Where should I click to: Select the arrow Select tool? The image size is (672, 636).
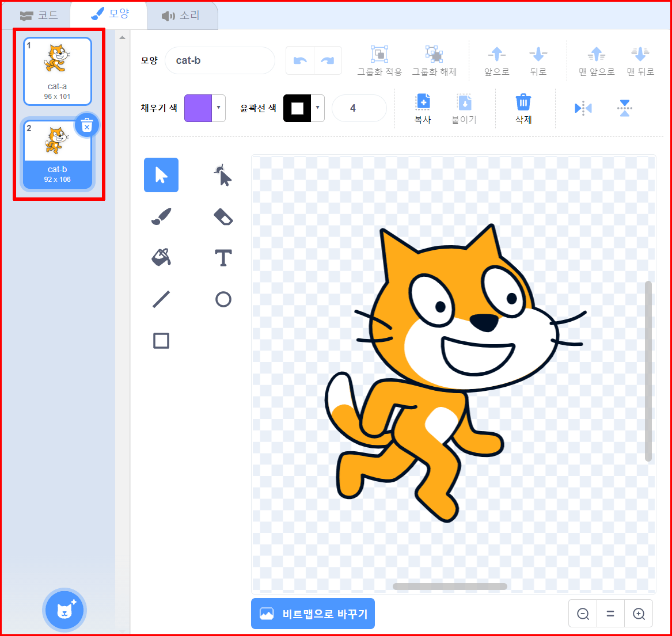click(161, 175)
